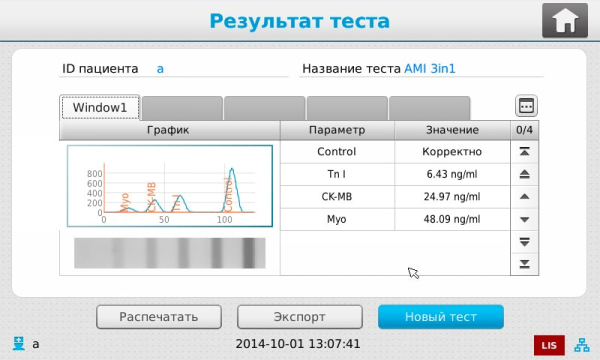Open the window options icon beside tabs
This screenshot has width=600, height=360.
click(x=526, y=106)
